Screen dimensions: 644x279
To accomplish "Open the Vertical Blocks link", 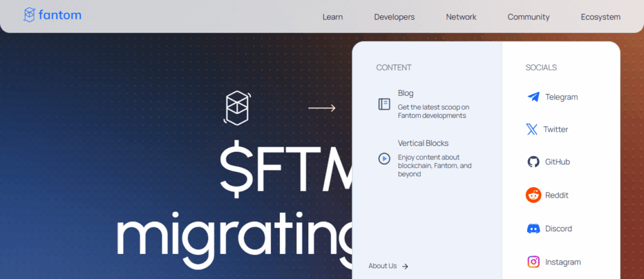I will pyautogui.click(x=423, y=143).
